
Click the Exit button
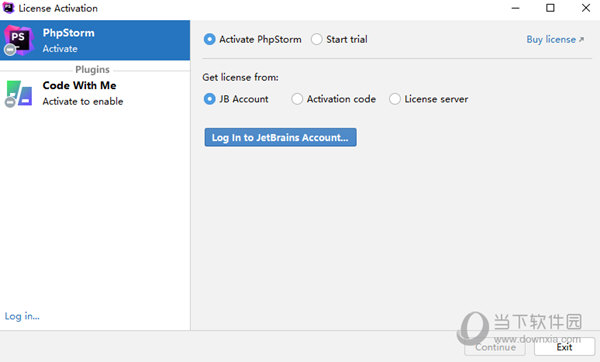tap(564, 347)
